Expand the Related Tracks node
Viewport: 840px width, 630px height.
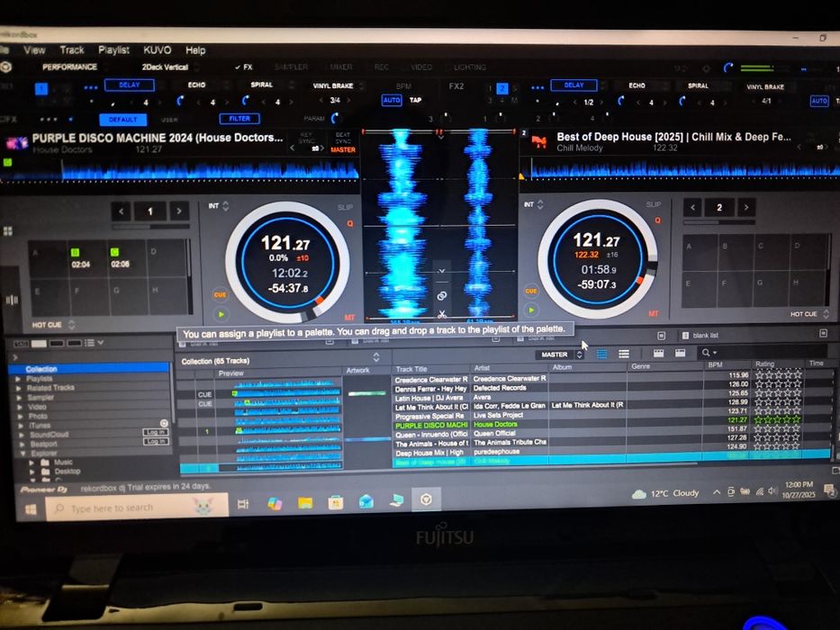coord(18,388)
